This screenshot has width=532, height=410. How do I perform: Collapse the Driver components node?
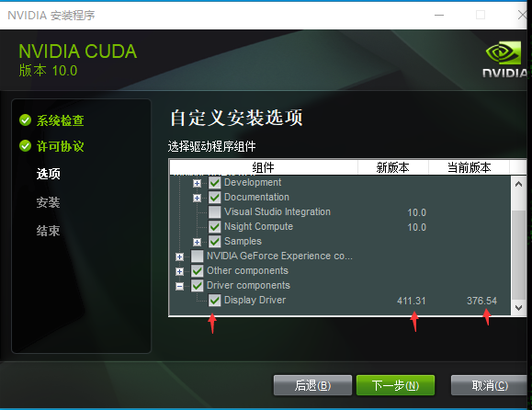[x=179, y=287]
